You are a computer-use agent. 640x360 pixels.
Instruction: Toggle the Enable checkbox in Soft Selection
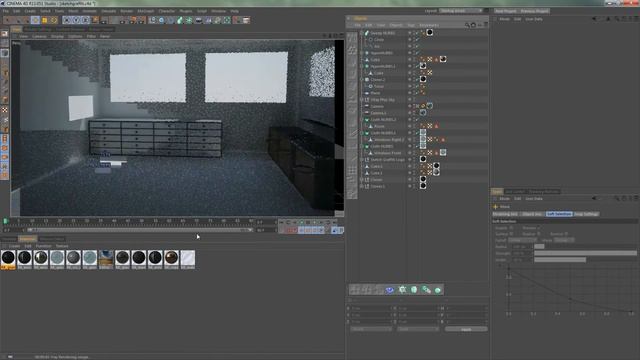click(x=511, y=228)
